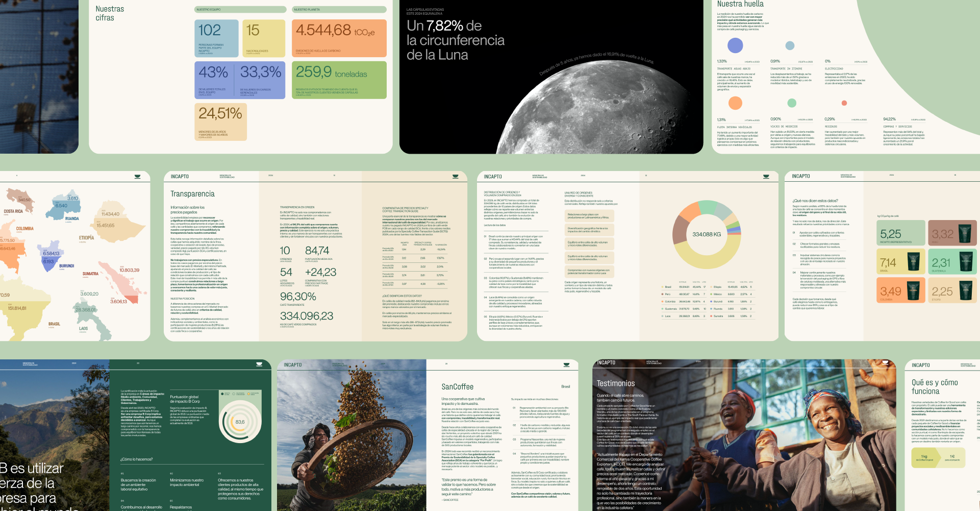Click the '83,6' B Corp score chart
The height and width of the screenshot is (511, 980).
coord(240,422)
